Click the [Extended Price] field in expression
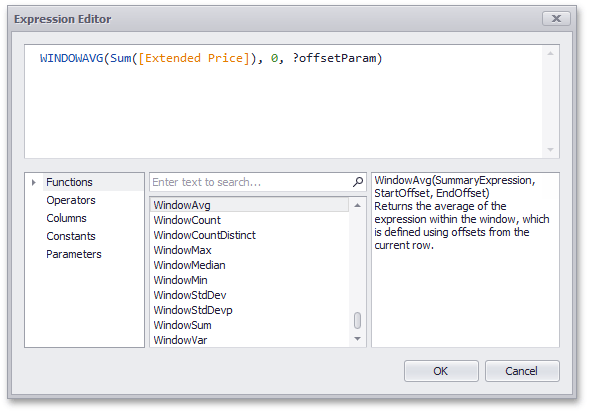 194,58
